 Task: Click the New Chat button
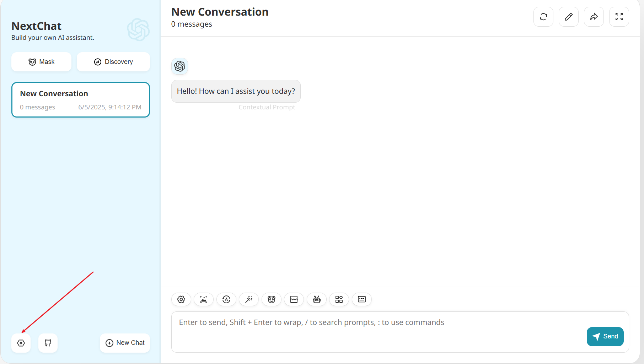pyautogui.click(x=125, y=343)
